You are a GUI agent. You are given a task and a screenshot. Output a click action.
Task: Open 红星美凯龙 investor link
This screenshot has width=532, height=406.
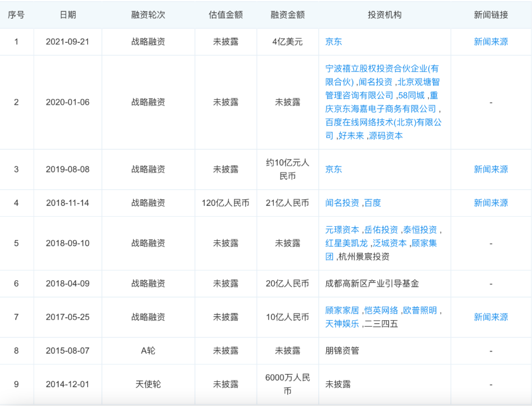click(342, 243)
